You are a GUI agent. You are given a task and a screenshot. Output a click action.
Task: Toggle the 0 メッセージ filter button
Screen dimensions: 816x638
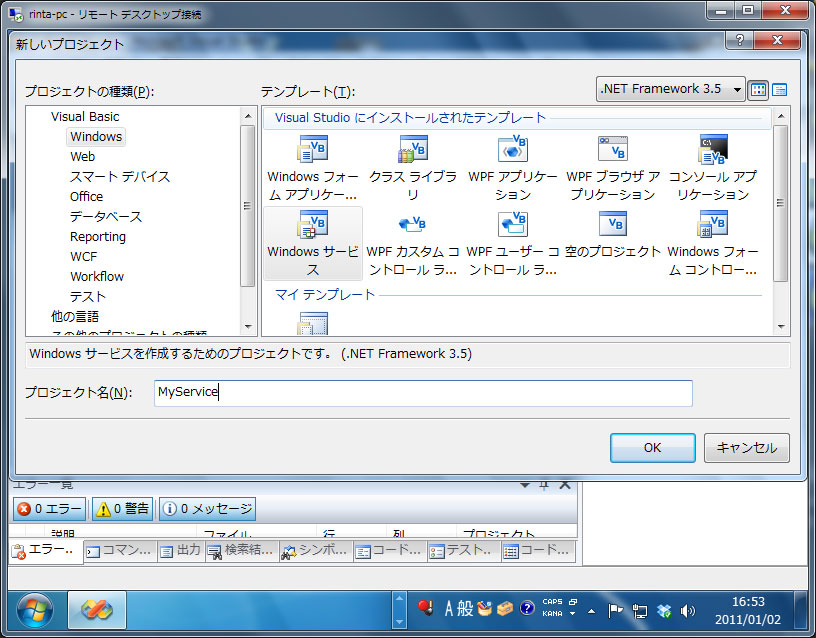tap(208, 509)
